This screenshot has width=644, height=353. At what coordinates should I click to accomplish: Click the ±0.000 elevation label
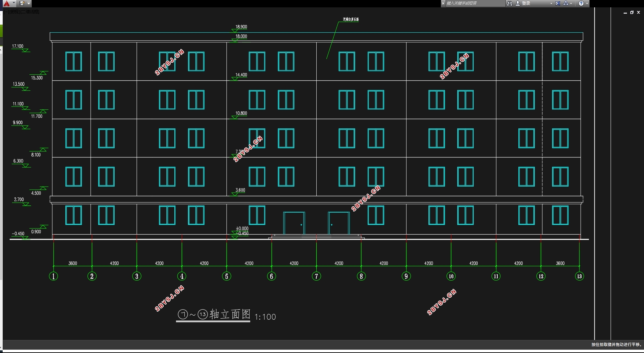(242, 229)
